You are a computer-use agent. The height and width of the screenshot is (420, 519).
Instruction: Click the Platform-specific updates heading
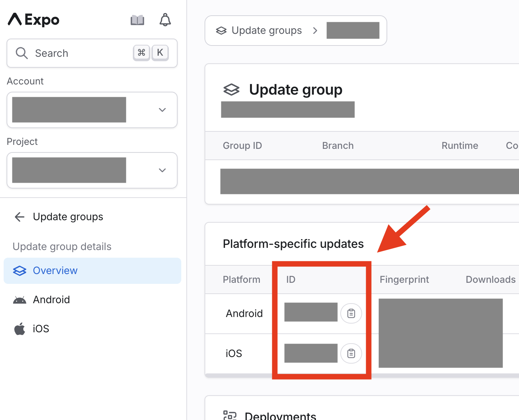coord(293,244)
